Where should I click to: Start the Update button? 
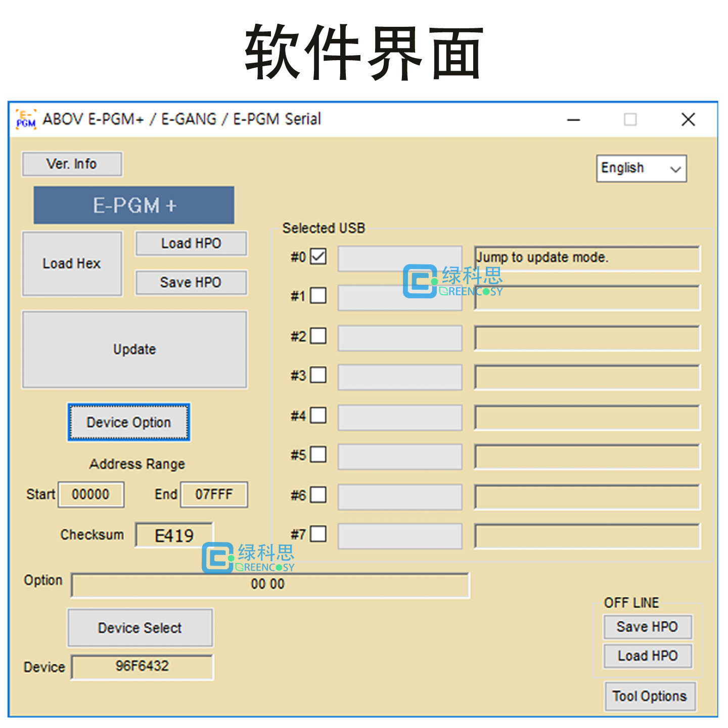pyautogui.click(x=134, y=349)
